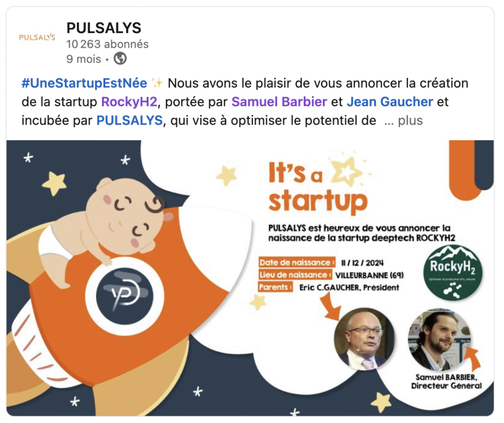Click the "Date de naissance" orange label
Image resolution: width=504 pixels, height=423 pixels.
click(x=297, y=262)
